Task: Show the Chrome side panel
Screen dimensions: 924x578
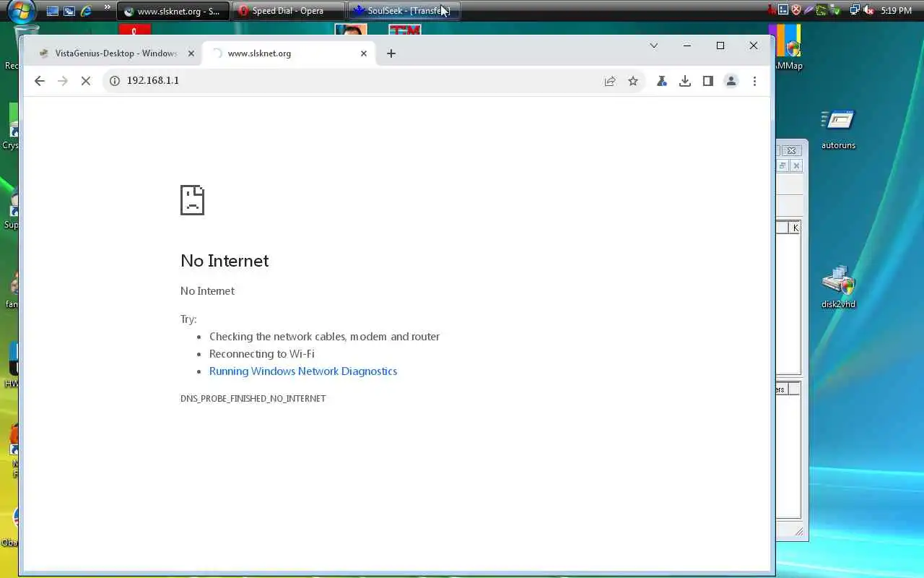Action: point(708,81)
